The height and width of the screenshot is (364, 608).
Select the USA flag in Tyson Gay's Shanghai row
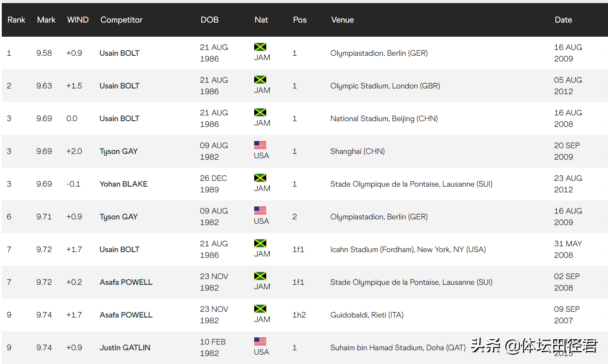(260, 145)
